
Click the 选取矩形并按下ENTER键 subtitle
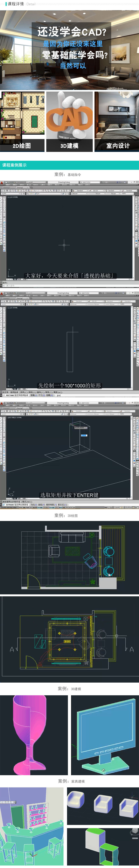69,495
